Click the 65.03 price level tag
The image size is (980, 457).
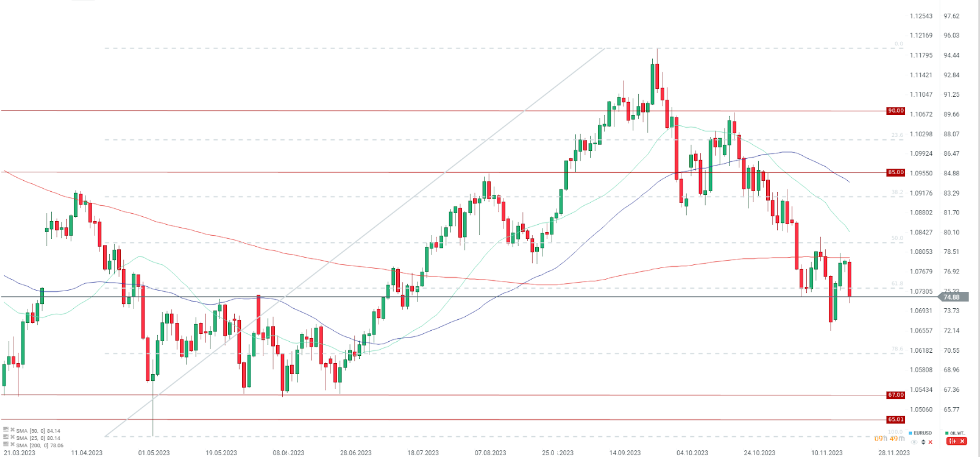coord(896,419)
